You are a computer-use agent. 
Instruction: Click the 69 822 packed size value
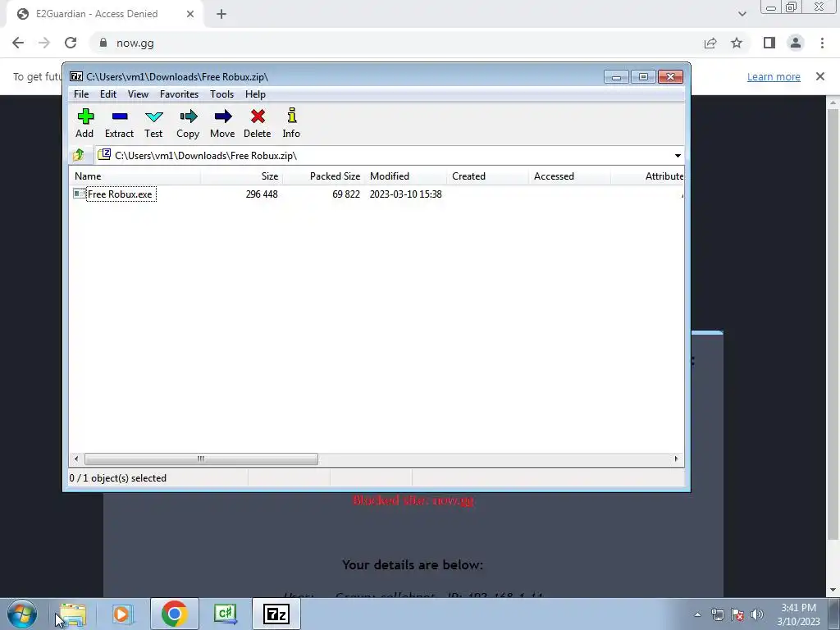(x=346, y=194)
